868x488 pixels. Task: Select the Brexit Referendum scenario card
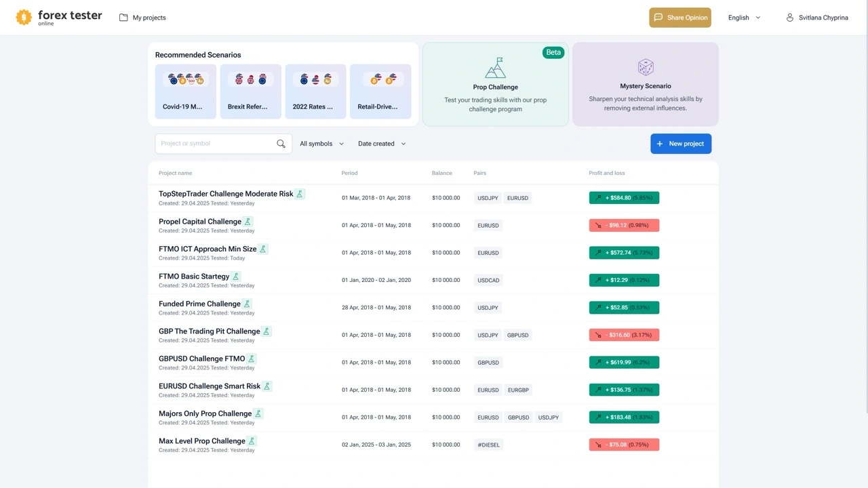(250, 91)
